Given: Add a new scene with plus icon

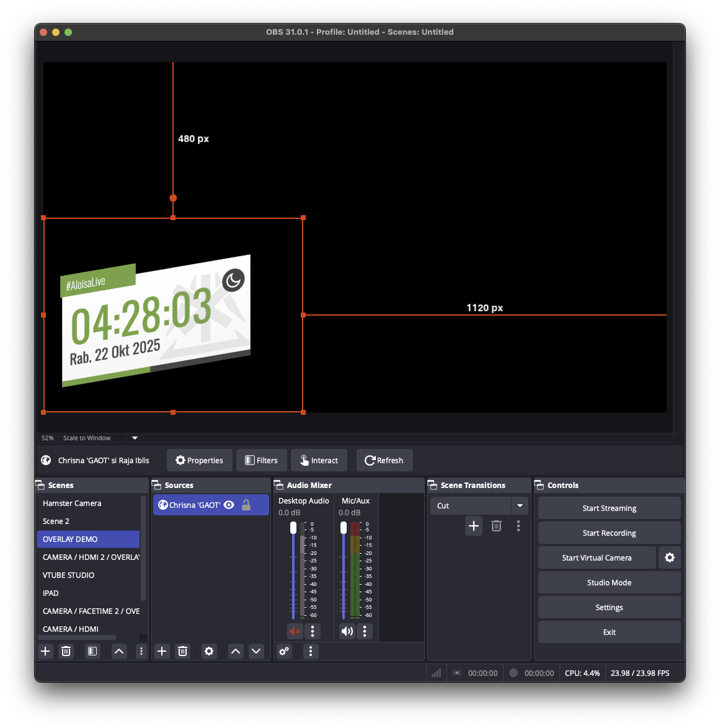Looking at the screenshot, I should click(45, 651).
